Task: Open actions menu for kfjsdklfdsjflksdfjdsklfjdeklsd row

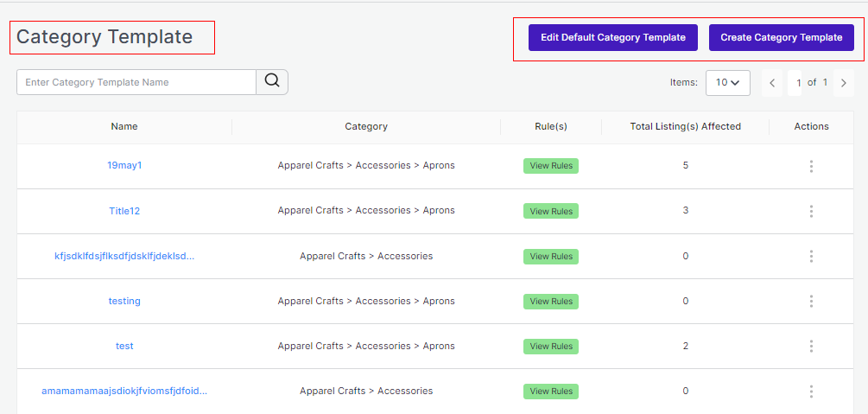Action: point(811,257)
